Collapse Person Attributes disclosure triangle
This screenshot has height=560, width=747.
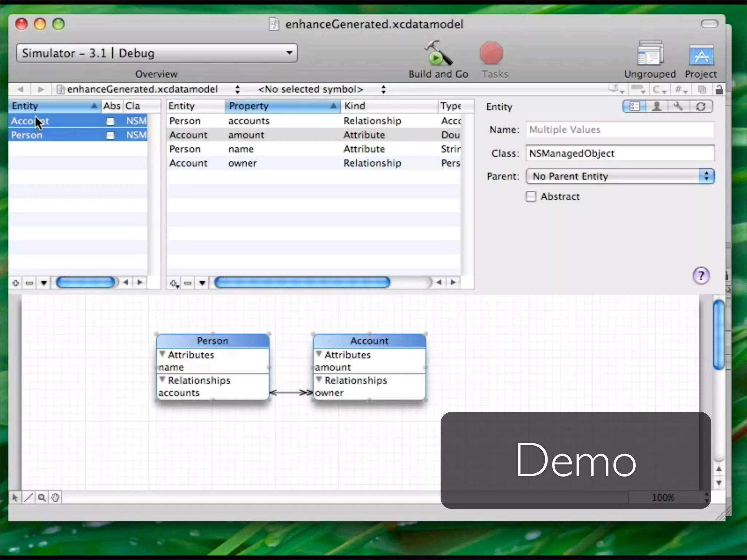163,354
